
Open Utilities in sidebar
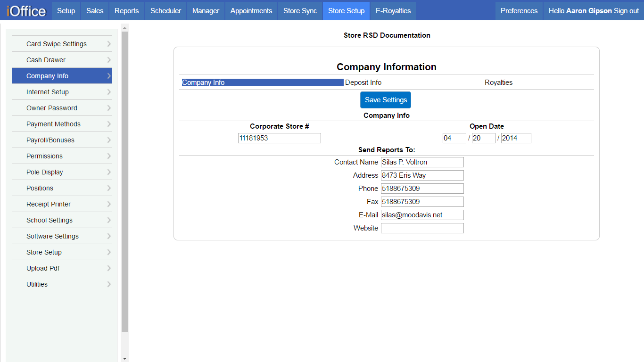click(62, 284)
